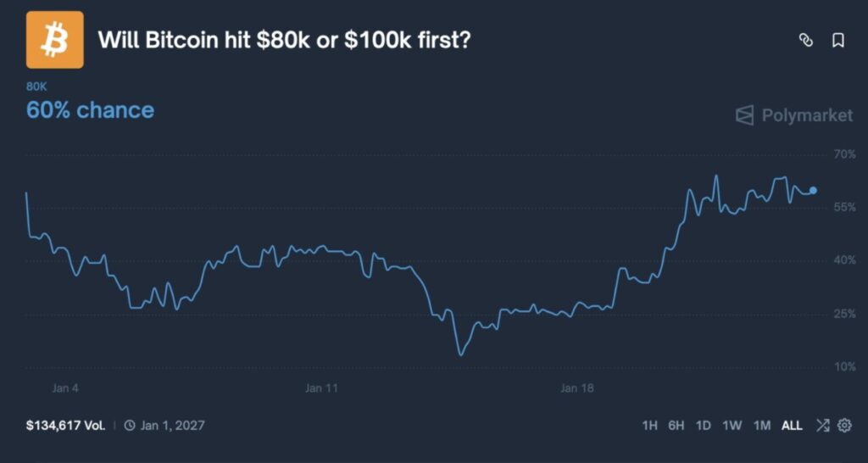Click the chart line's current endpoint dot
This screenshot has width=868, height=463.
pyautogui.click(x=814, y=190)
